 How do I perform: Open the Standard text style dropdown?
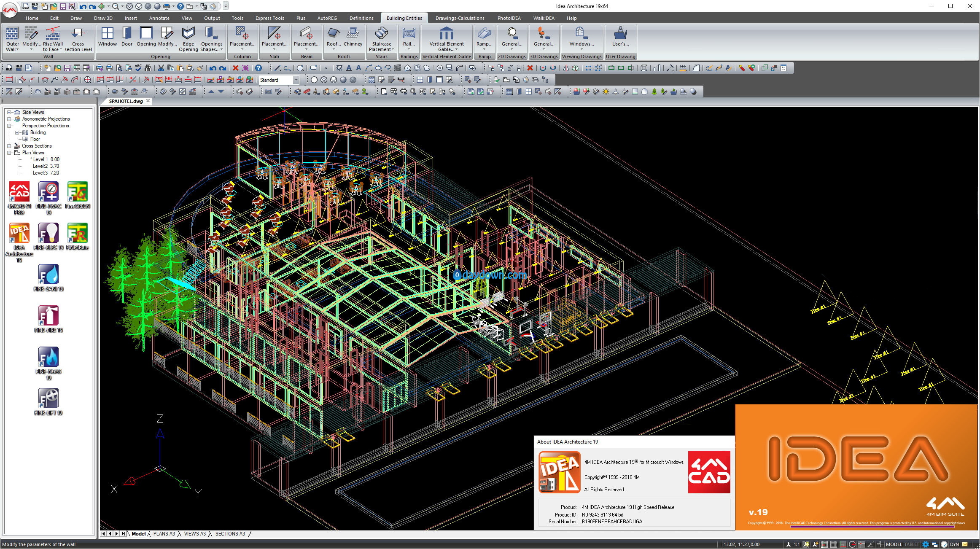click(x=296, y=80)
